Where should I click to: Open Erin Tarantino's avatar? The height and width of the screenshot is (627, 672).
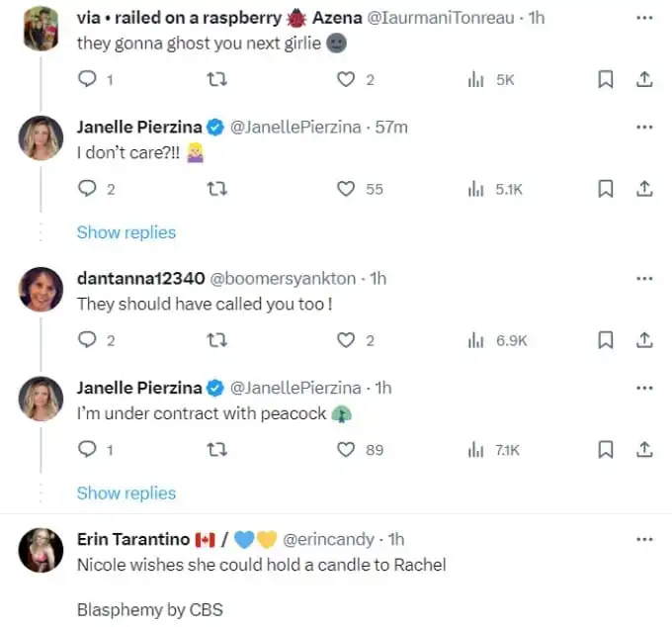click(41, 550)
